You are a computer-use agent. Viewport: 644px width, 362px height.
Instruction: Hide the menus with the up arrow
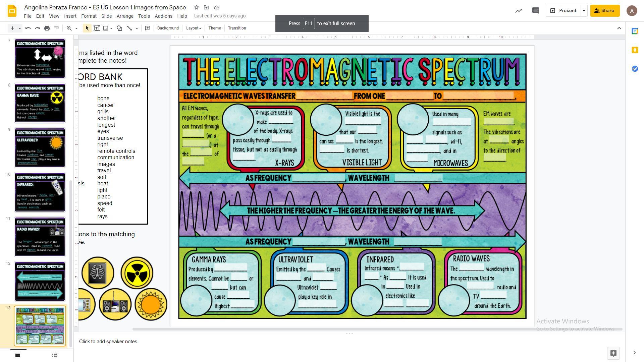pos(619,28)
